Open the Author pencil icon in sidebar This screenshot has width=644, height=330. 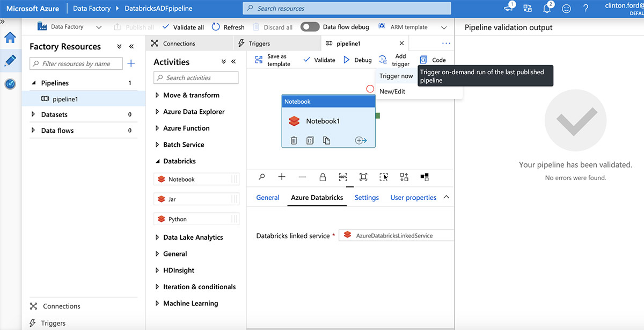click(x=10, y=61)
